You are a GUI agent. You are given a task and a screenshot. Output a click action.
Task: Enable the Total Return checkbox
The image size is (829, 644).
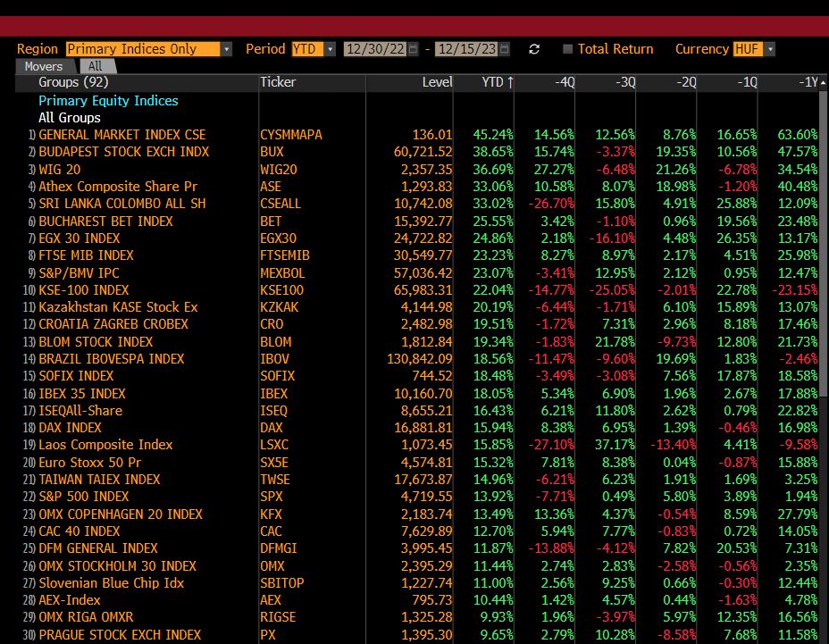point(568,49)
